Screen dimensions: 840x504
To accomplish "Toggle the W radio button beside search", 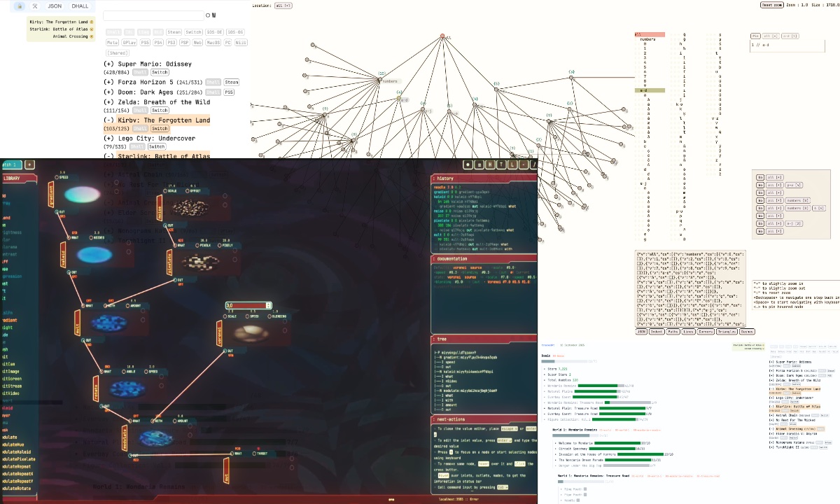I will click(208, 15).
